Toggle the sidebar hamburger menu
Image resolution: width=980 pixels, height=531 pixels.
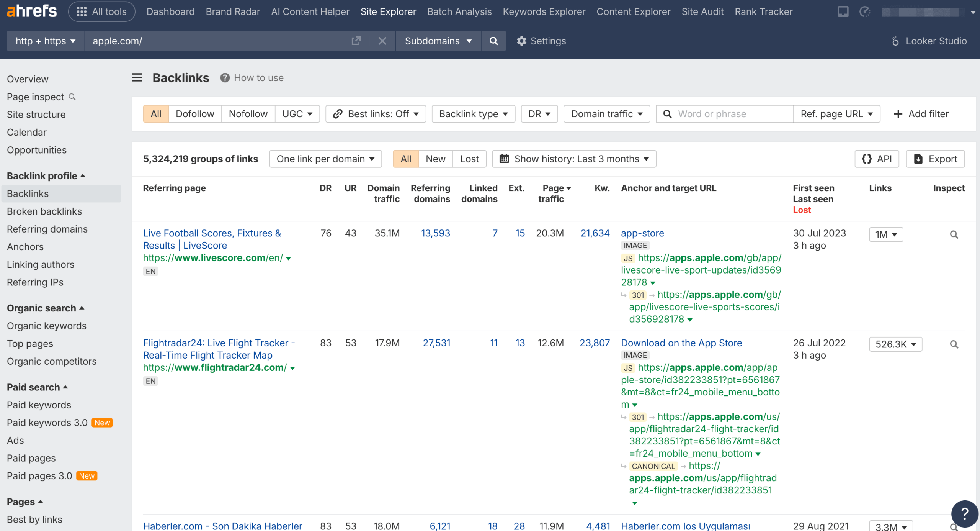(137, 78)
